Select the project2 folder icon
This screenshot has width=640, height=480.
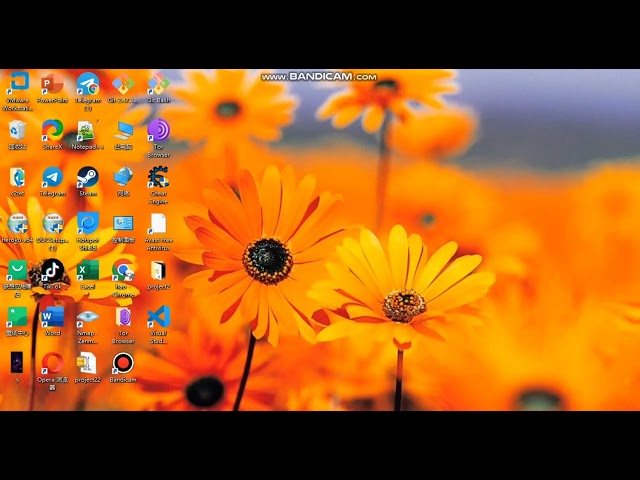[x=158, y=274]
